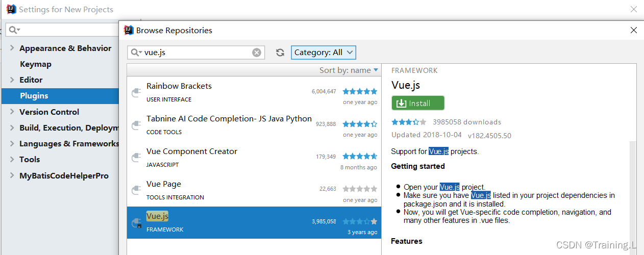644x255 pixels.
Task: Expand the Editor settings node
Action: tap(12, 80)
